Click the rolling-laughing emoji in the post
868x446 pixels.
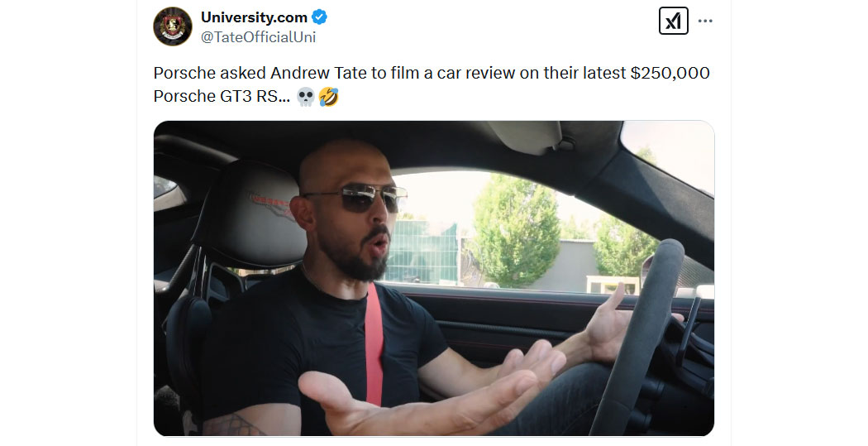pos(329,98)
